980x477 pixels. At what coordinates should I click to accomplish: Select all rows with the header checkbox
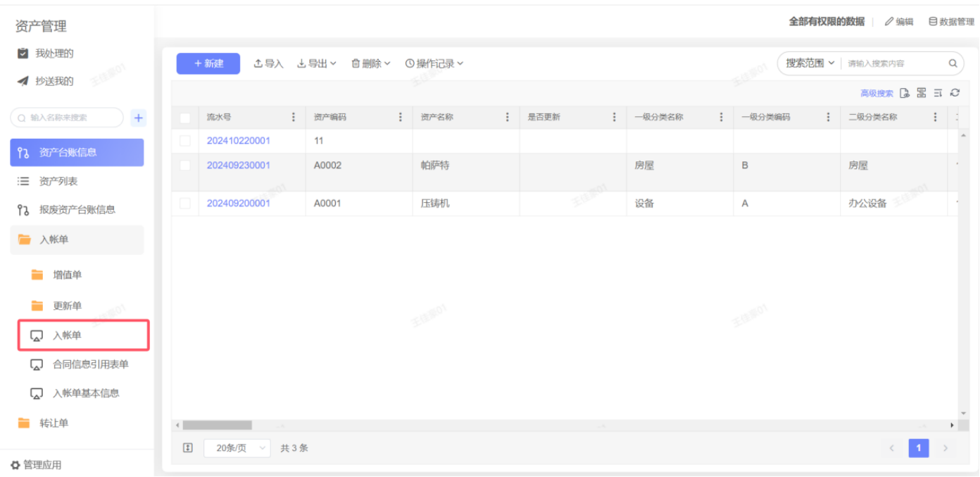(185, 118)
